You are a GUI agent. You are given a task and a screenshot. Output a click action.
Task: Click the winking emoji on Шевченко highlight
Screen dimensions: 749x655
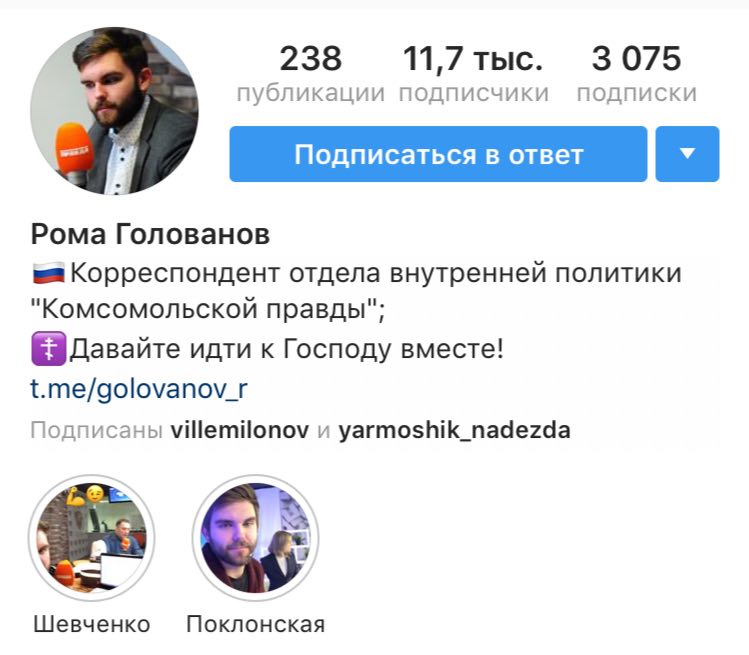coord(95,494)
